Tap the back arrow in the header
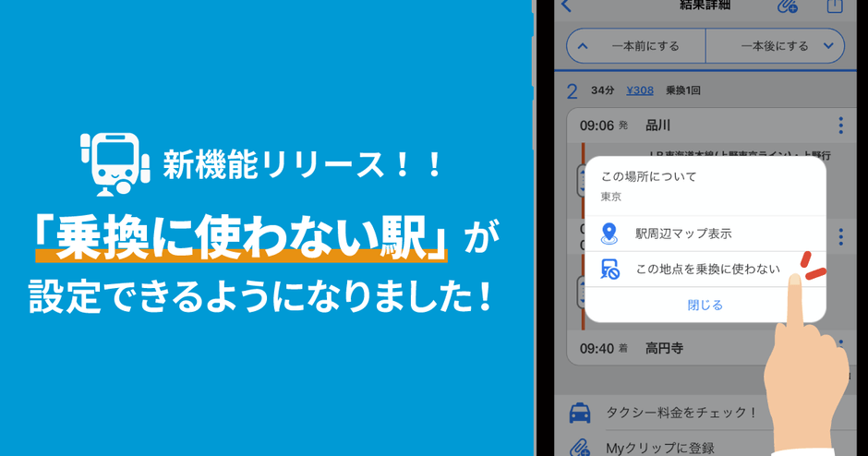Screen dimensions: 868x456 coord(566,6)
